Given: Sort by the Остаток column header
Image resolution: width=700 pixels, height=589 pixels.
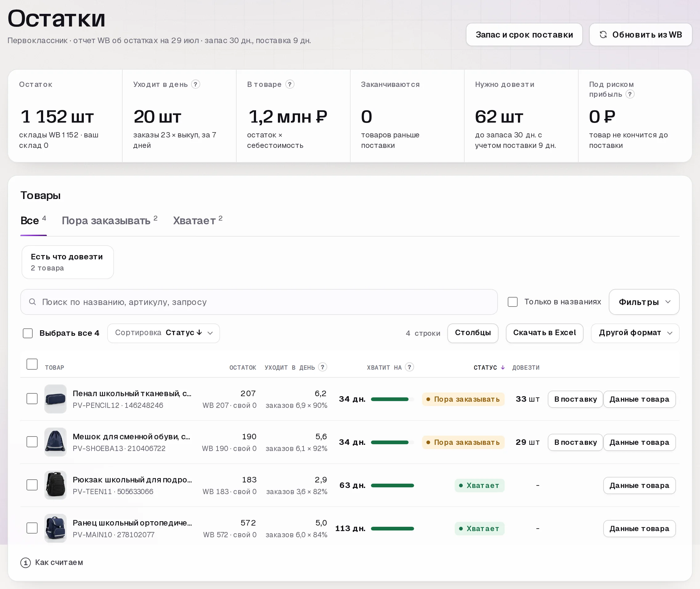Looking at the screenshot, I should pyautogui.click(x=242, y=367).
